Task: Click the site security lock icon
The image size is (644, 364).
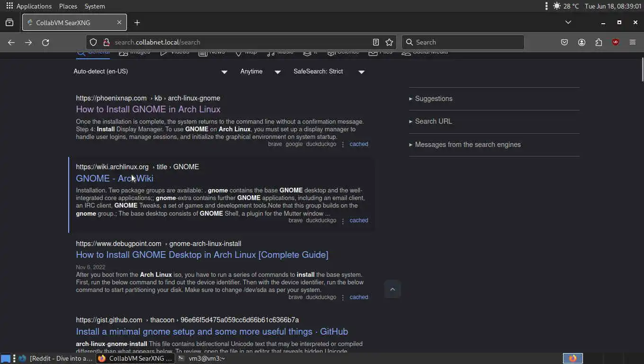Action: coord(106,42)
